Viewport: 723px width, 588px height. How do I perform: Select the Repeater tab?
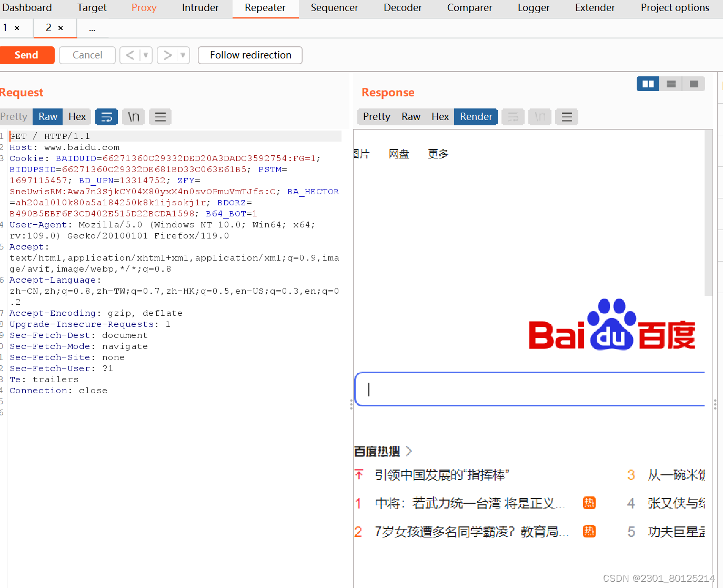265,8
